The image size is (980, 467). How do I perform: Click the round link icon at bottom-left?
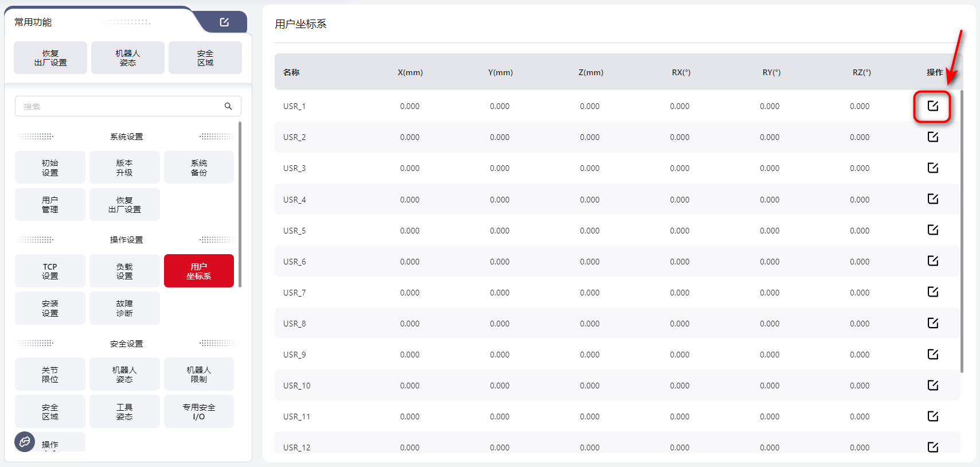25,441
